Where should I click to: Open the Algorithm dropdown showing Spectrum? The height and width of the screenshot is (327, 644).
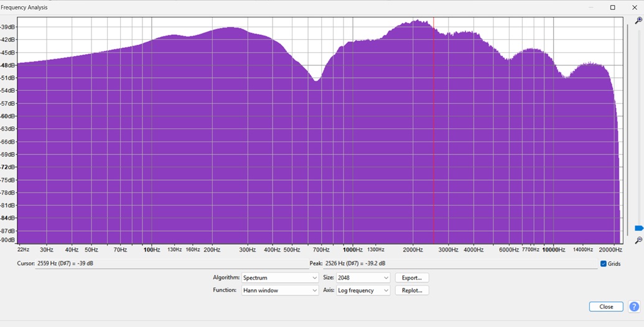point(280,278)
